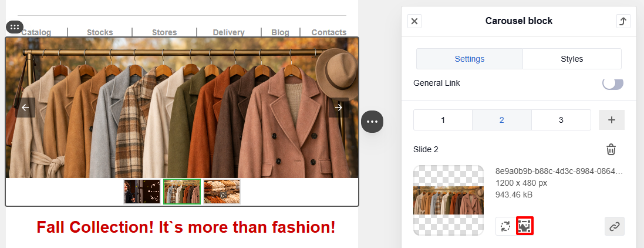Close the Carousel block panel
The height and width of the screenshot is (248, 644).
tap(414, 21)
